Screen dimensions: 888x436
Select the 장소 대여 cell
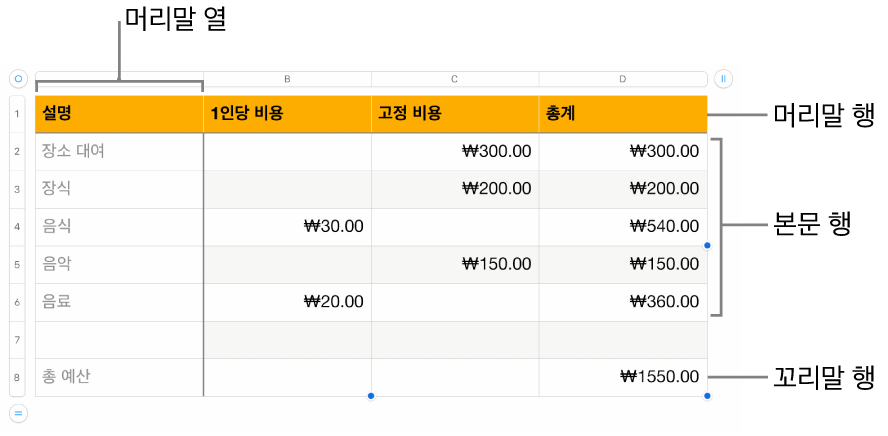point(119,152)
